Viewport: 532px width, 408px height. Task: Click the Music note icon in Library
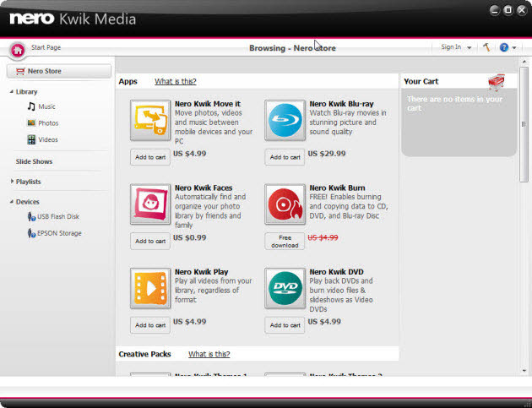point(31,106)
